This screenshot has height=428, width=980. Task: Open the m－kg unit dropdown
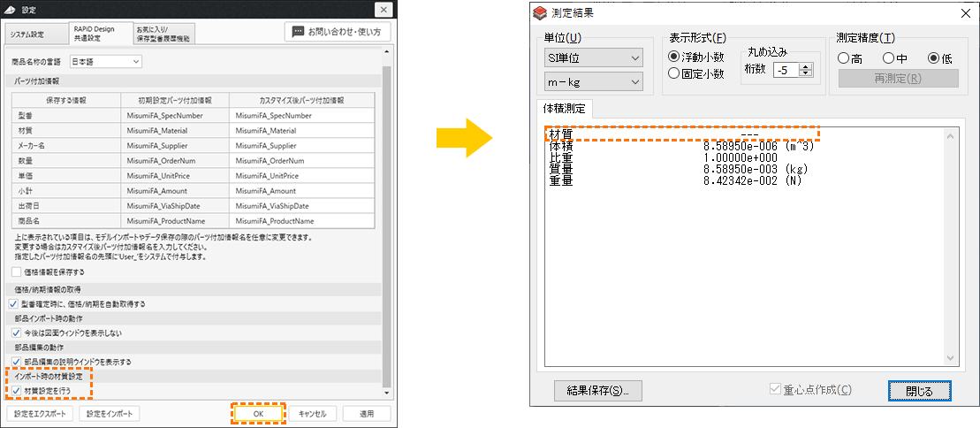594,82
